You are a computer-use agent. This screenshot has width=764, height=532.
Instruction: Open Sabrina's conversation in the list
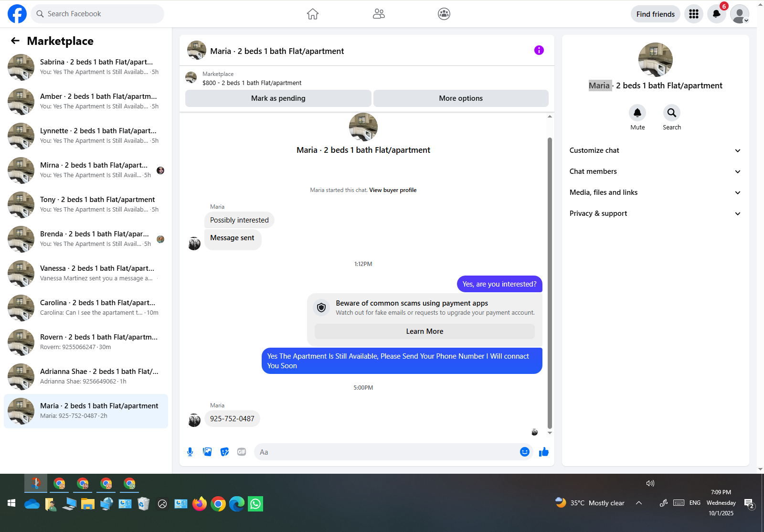click(x=86, y=67)
